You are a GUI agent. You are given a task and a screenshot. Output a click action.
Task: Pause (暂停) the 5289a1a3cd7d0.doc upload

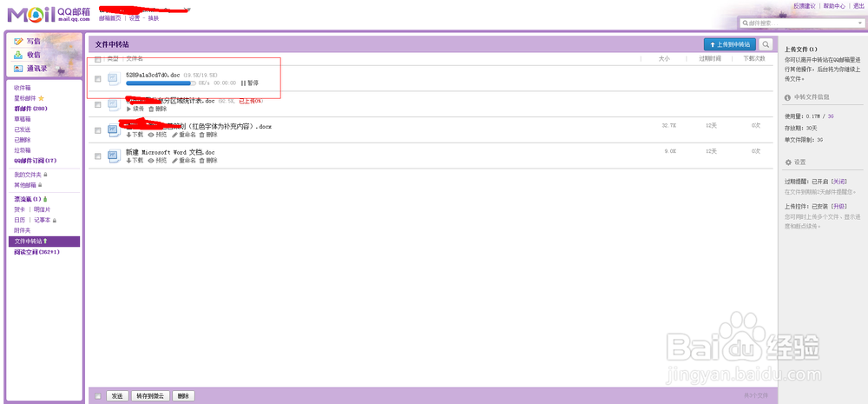(x=250, y=83)
